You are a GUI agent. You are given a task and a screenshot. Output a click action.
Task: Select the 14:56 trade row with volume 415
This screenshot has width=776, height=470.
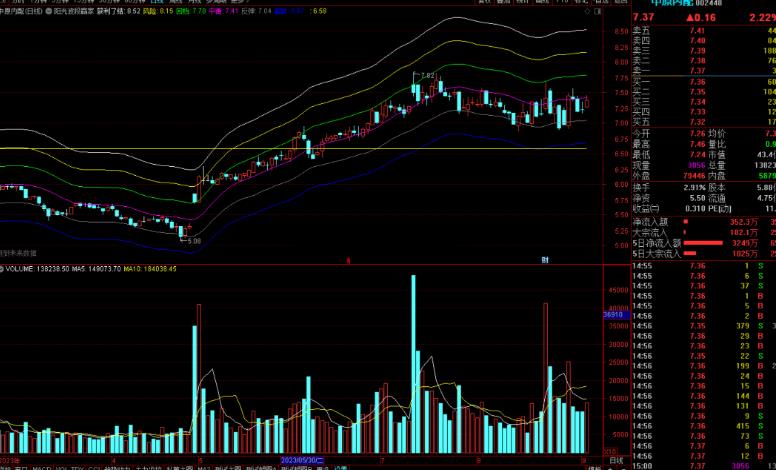(x=704, y=426)
